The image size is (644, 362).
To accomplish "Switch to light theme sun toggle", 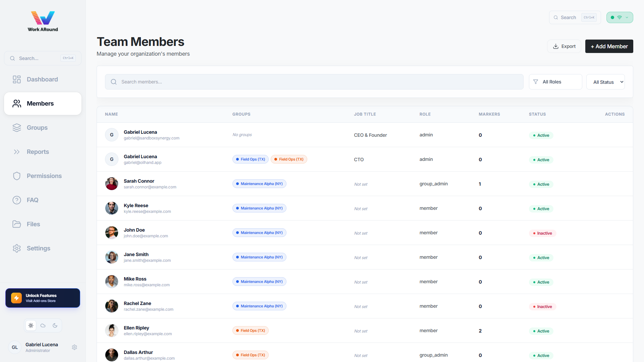I will pos(31,325).
